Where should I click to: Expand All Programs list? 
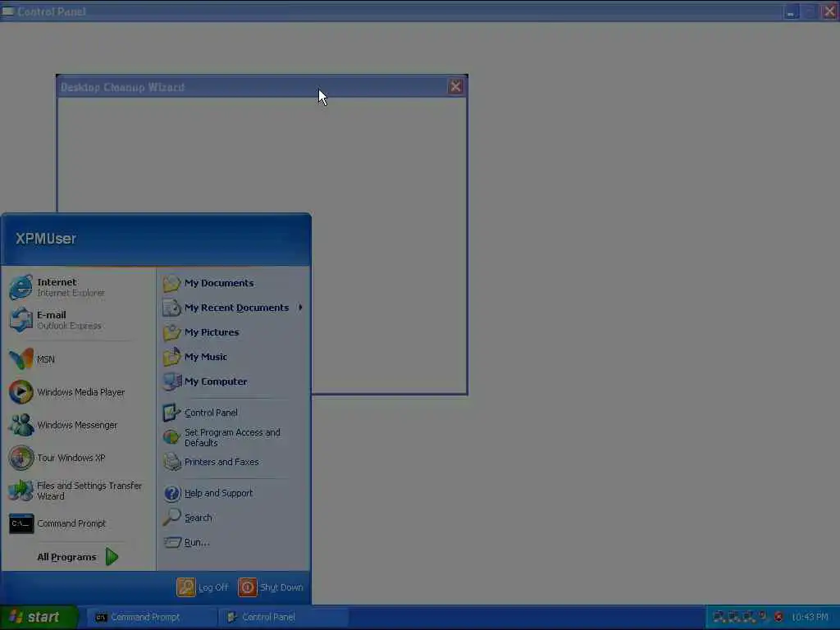(78, 557)
